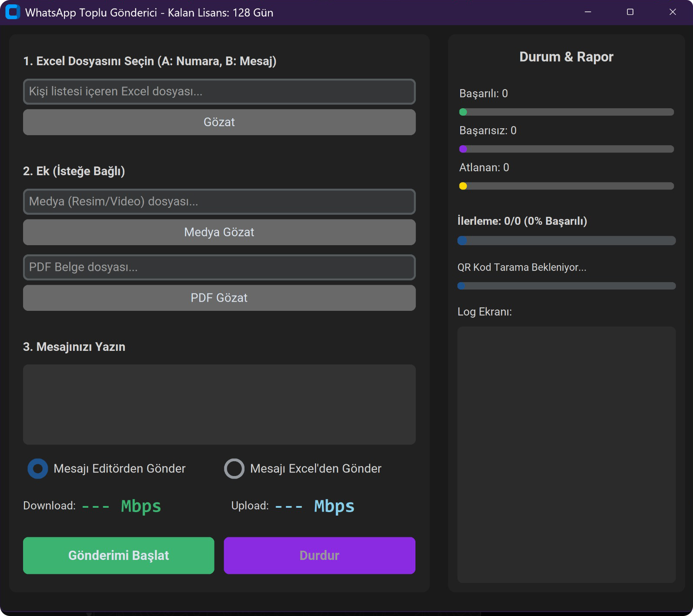
Task: Click the app icon in title bar
Action: [13, 12]
